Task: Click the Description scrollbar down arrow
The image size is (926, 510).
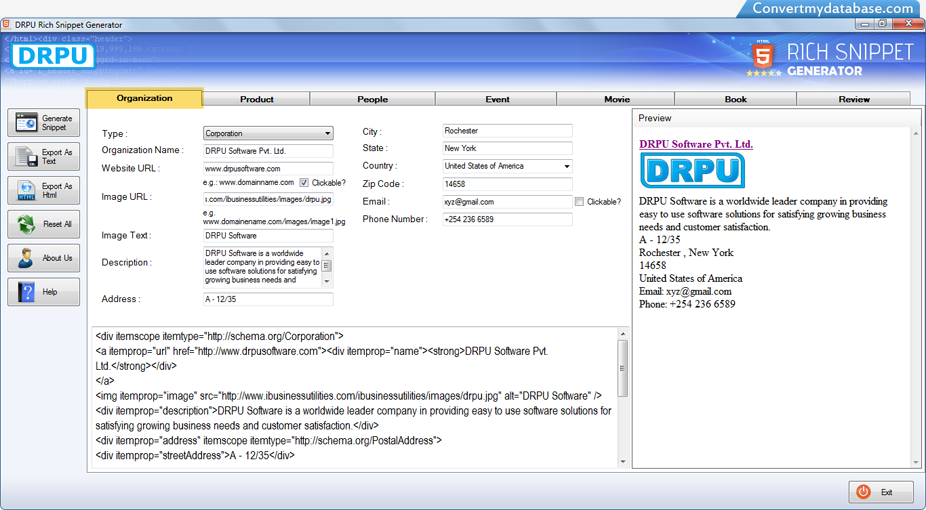Action: [327, 282]
